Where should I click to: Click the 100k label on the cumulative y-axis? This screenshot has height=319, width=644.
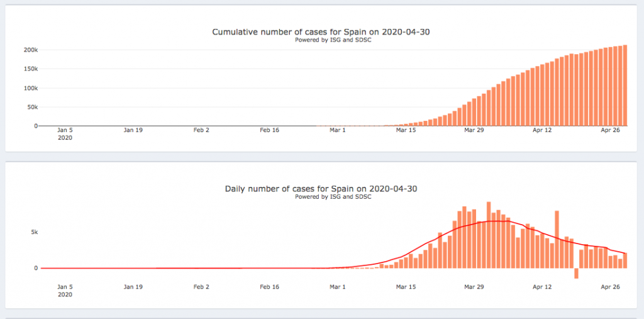pyautogui.click(x=30, y=88)
